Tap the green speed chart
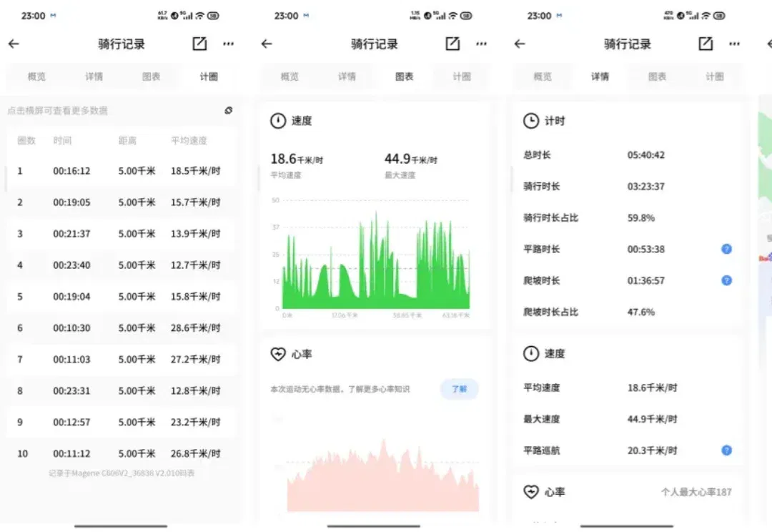Viewport: 772px width, 532px height. point(375,259)
